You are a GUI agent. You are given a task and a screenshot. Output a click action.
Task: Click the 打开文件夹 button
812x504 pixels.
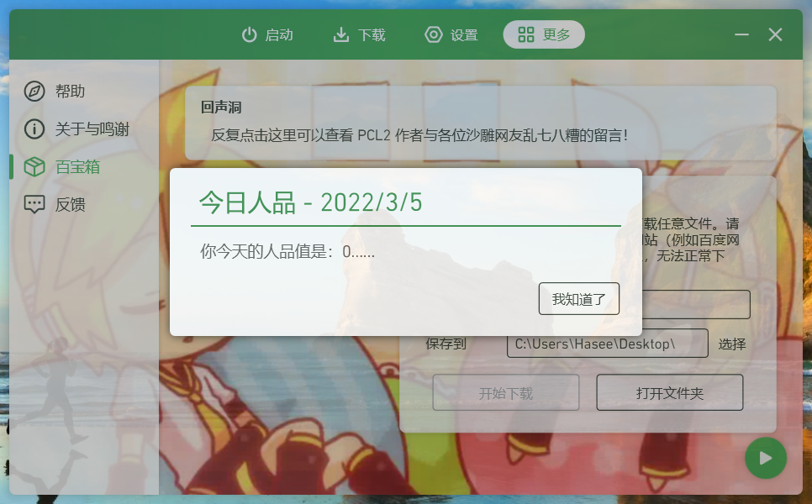coord(670,393)
